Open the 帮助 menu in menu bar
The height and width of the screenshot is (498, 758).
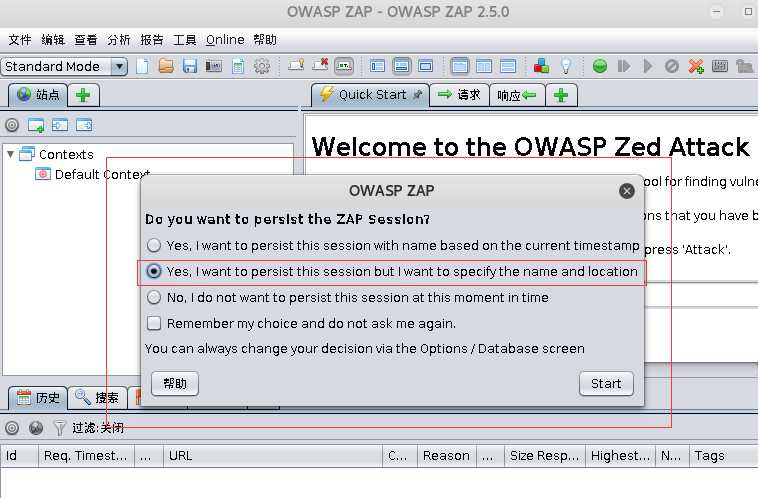click(x=265, y=40)
